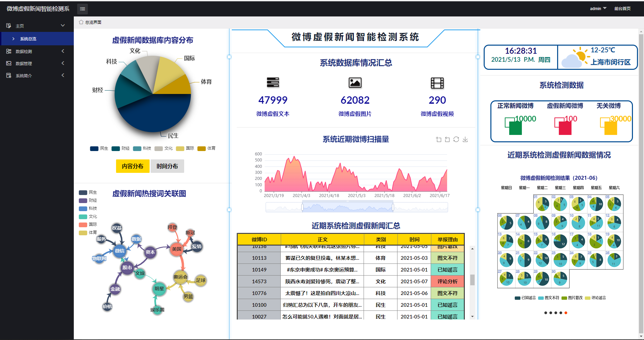
Task: Click the green 正常新闻微博 bar icon
Action: point(514,126)
